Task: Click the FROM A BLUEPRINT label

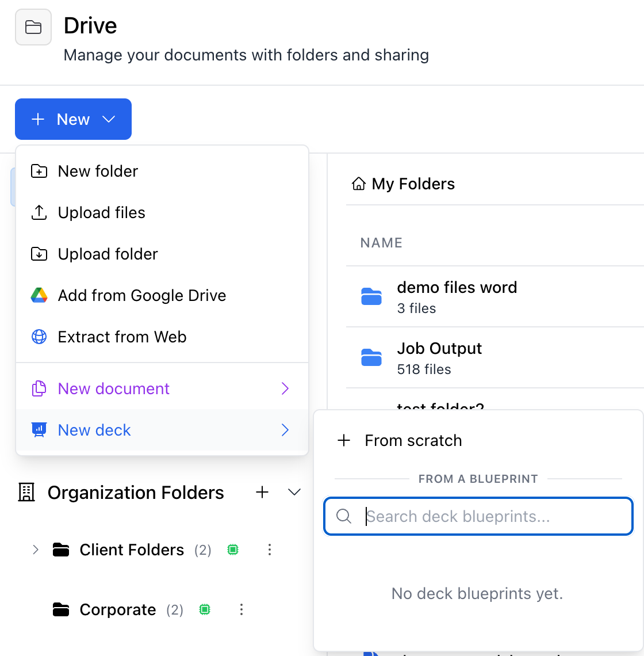Action: [478, 479]
